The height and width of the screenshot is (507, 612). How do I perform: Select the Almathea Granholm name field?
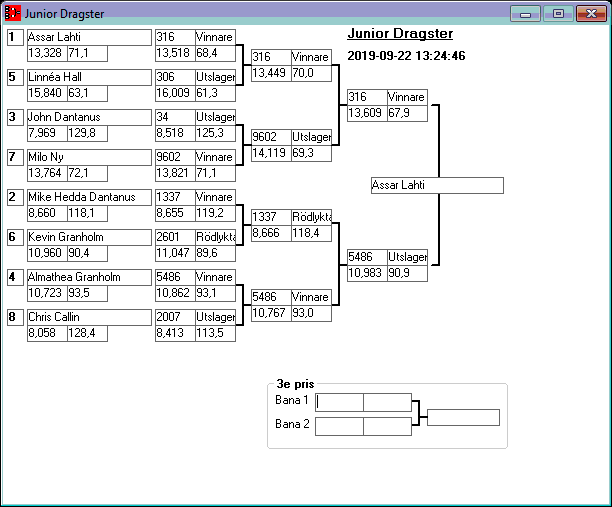[88, 277]
